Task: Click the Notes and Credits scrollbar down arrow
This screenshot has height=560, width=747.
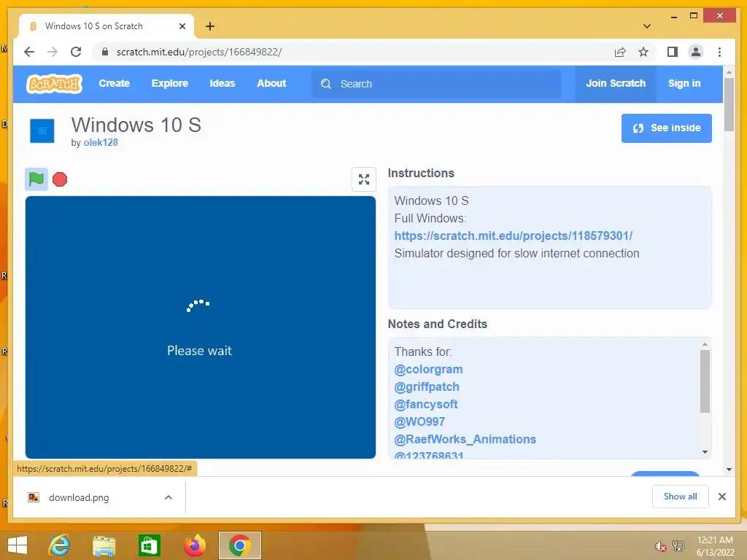Action: pyautogui.click(x=705, y=452)
